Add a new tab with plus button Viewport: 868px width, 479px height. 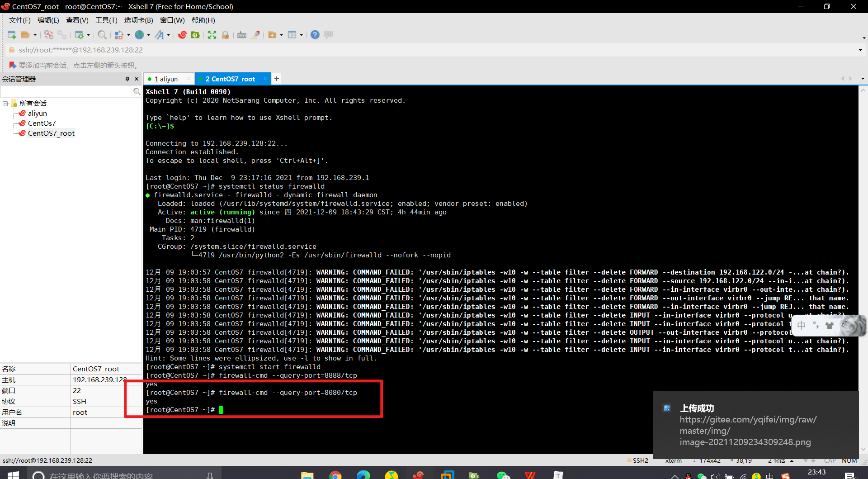click(x=277, y=79)
